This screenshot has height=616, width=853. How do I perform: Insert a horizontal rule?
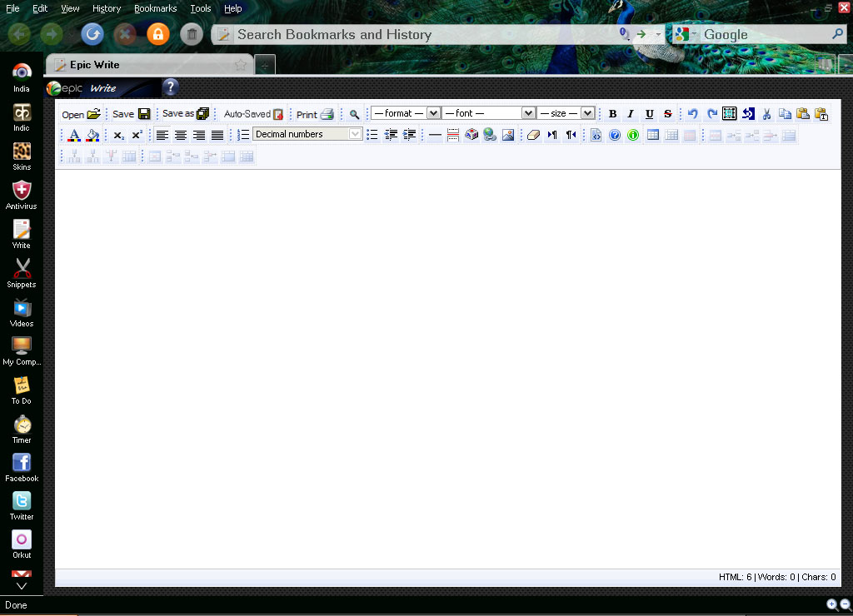434,134
